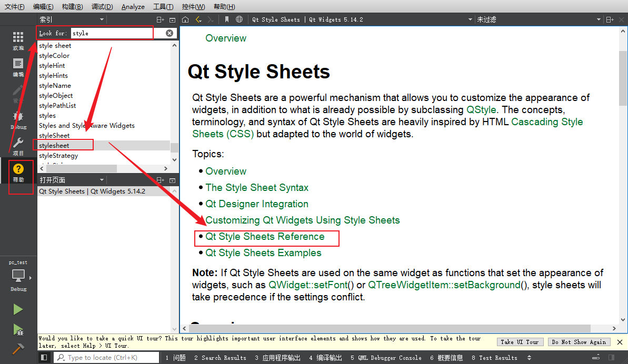Image resolution: width=628 pixels, height=364 pixels.
Task: Split the index sidebar panel
Action: 160,19
